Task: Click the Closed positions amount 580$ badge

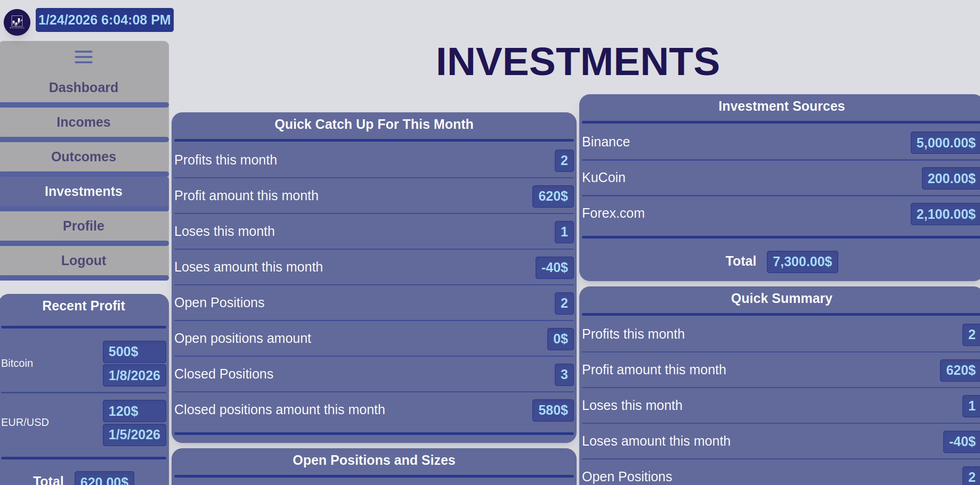Action: point(553,410)
